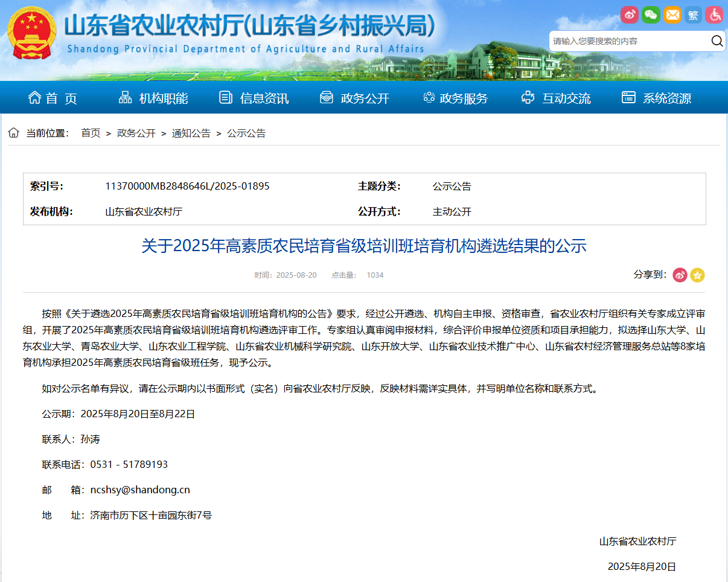Click the search box 请输入您要搜索的内容
Viewport: 728px width, 582px height.
coord(628,41)
